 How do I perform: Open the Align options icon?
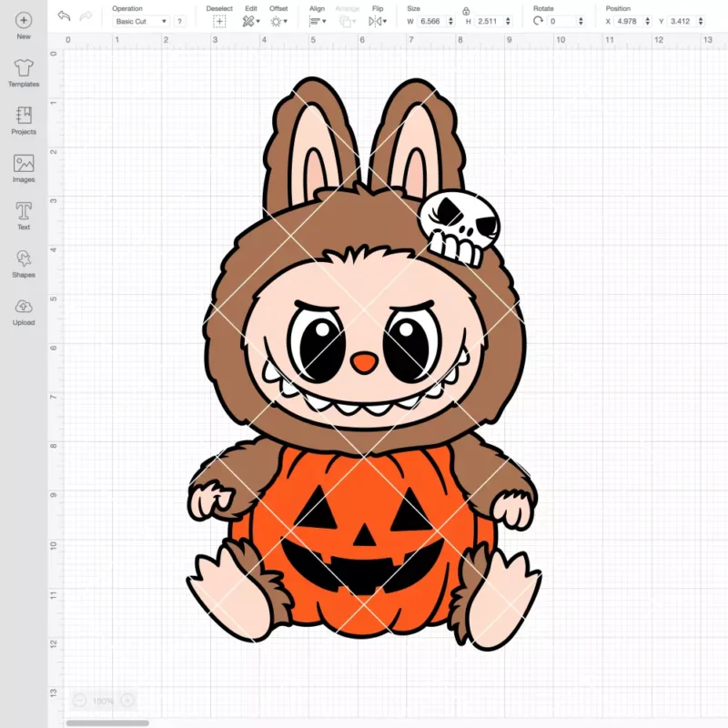click(315, 21)
